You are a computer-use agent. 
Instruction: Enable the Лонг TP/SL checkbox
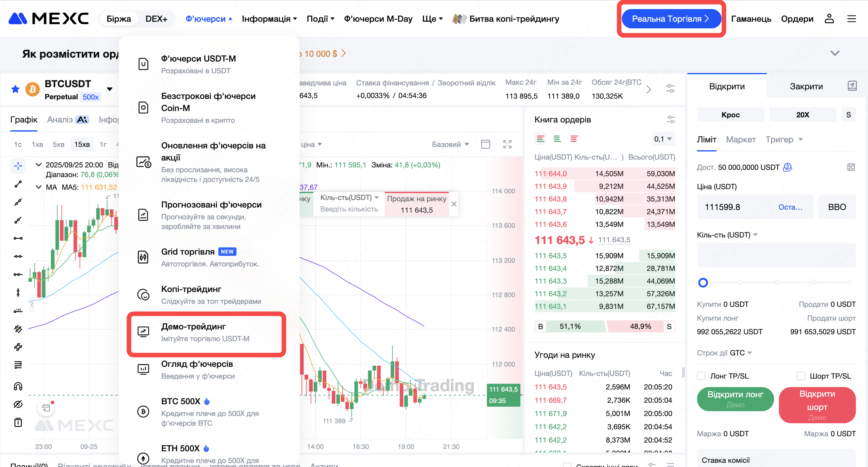tap(701, 376)
